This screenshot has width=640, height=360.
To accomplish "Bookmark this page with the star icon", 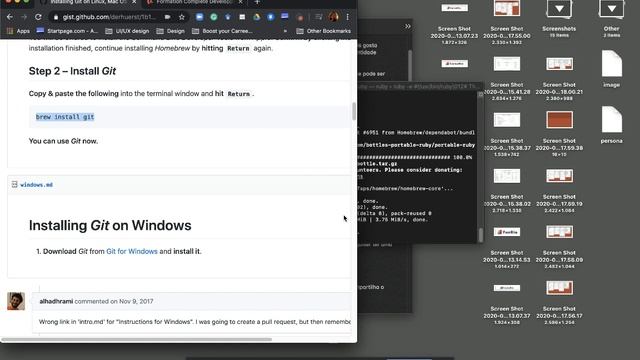I will pos(182,17).
